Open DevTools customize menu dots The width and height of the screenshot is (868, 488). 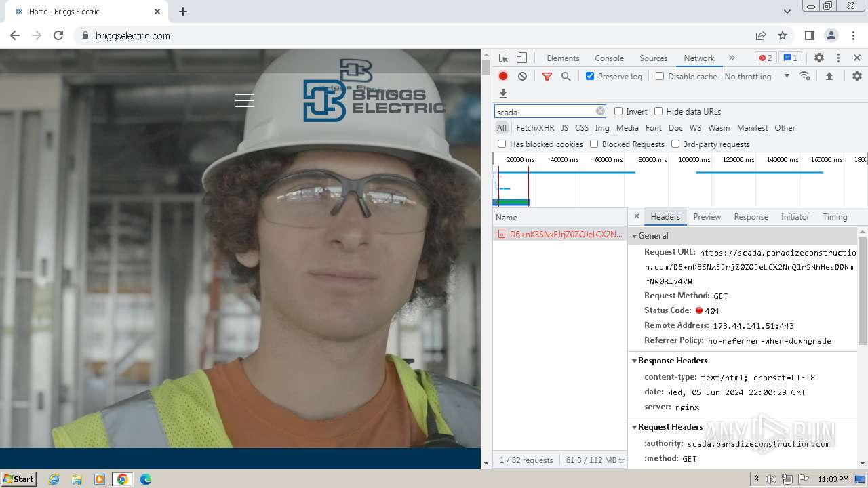[838, 58]
